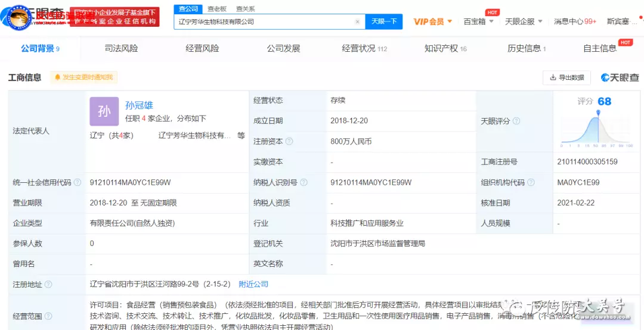Viewport: 644px width, 330px height.
Task: Click the 评分 68 score chart
Action: (597, 123)
